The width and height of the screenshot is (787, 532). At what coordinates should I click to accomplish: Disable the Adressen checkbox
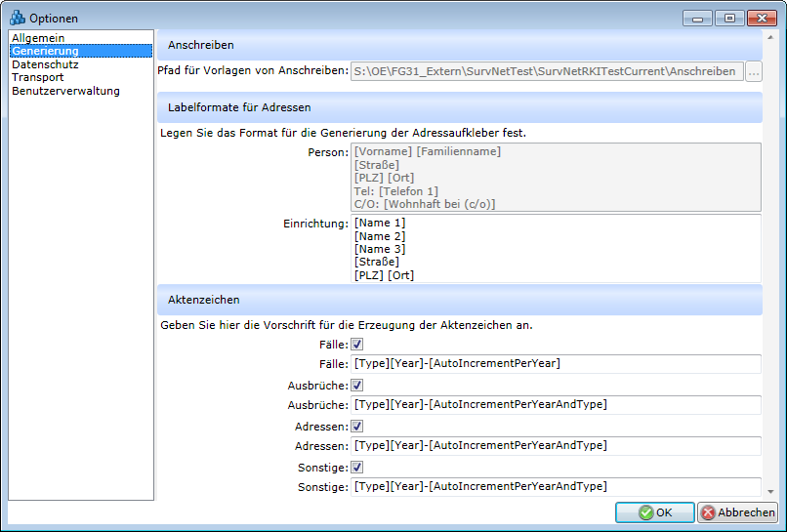357,426
